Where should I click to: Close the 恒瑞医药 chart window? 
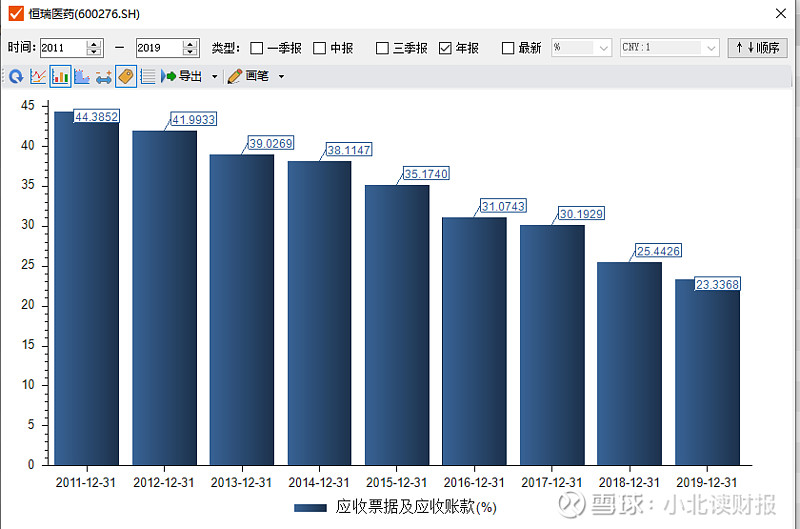coord(781,13)
